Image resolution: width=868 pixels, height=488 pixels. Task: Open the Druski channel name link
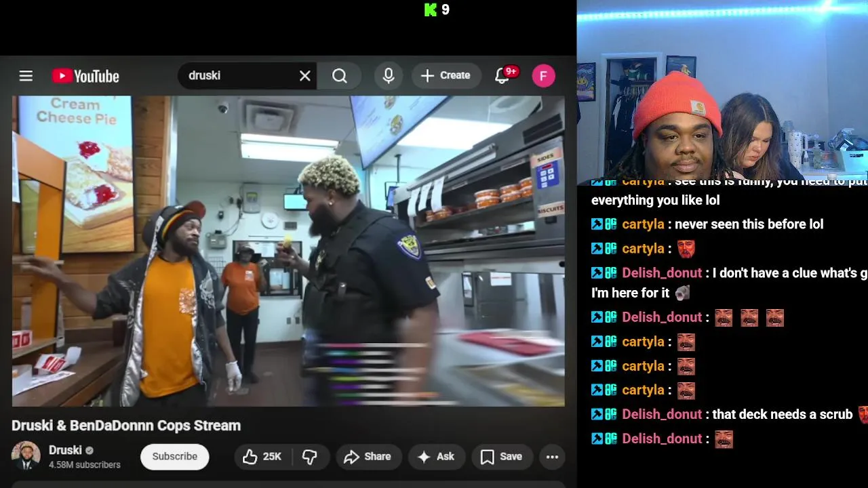[x=65, y=450]
